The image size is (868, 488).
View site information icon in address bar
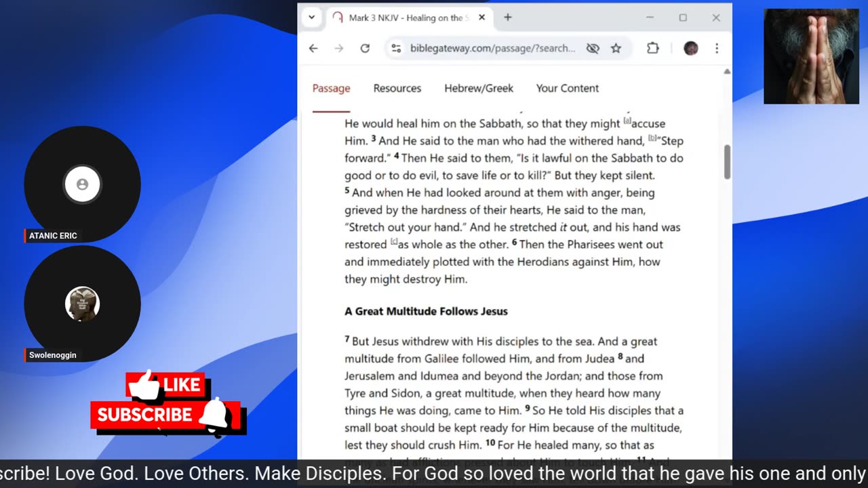coord(397,48)
